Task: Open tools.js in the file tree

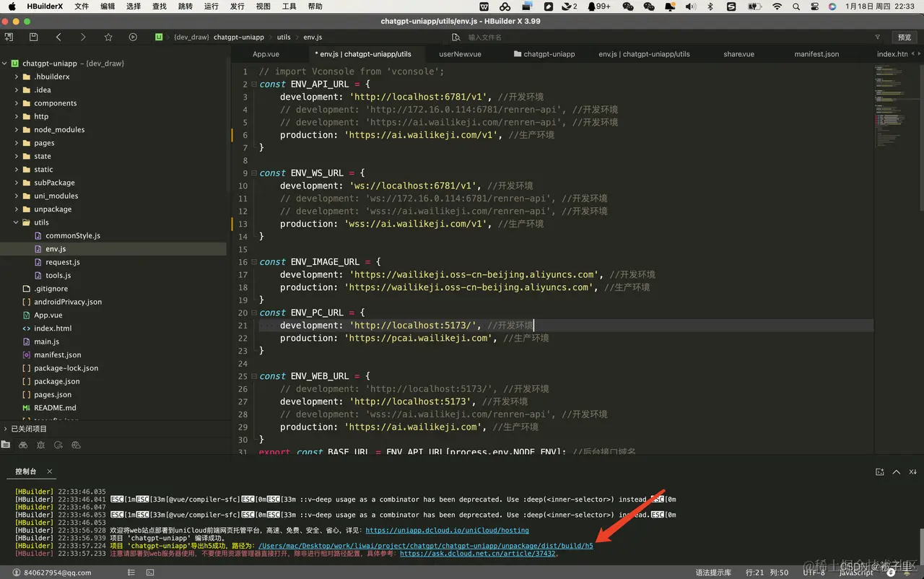Action: click(58, 275)
